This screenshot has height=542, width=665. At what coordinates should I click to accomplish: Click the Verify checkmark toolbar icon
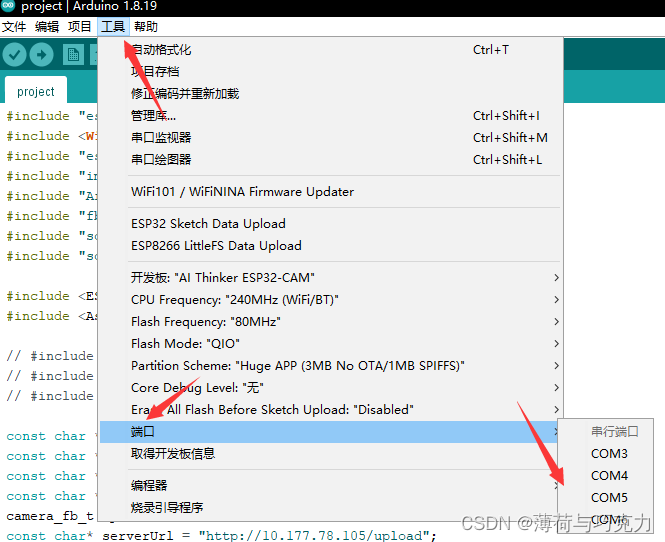point(14,55)
